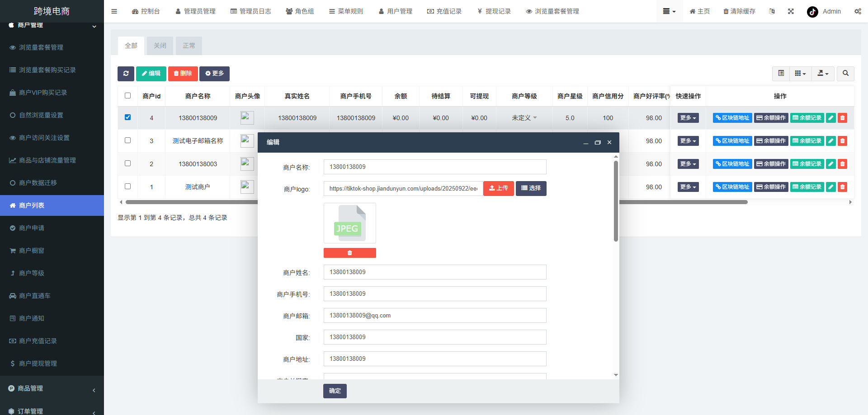The width and height of the screenshot is (868, 415).
Task: Click the 确定 button in the edit dialog
Action: coord(335,391)
